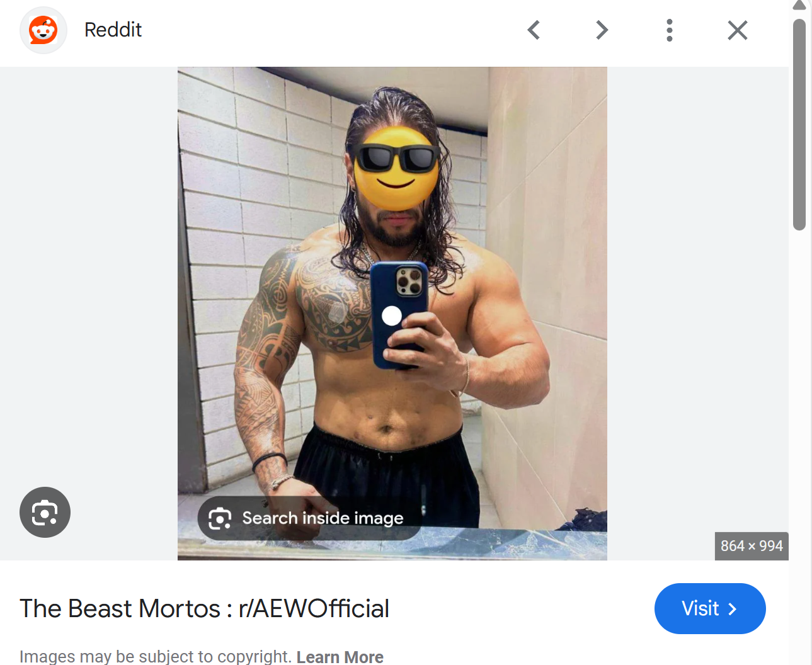Select the white Lens hotspot dot on the phone
The width and height of the screenshot is (812, 665).
(392, 315)
